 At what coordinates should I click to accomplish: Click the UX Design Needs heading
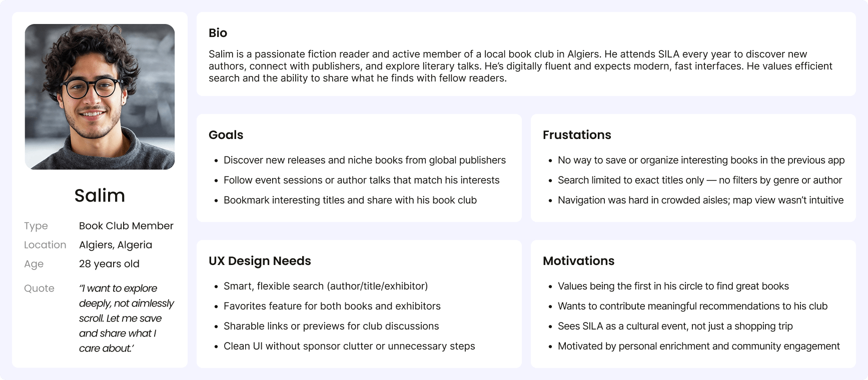tap(260, 261)
